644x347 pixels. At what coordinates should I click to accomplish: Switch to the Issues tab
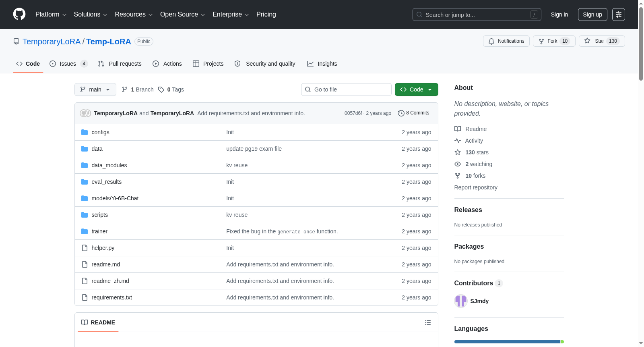pyautogui.click(x=68, y=64)
